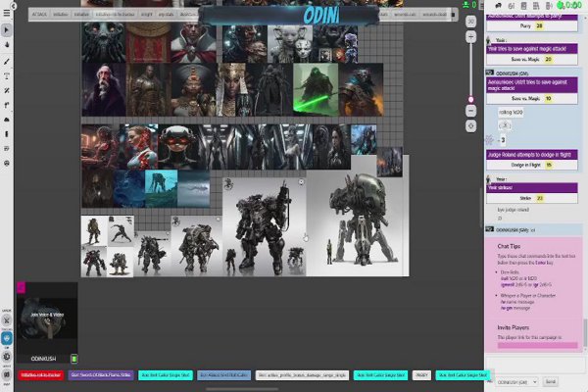Click the PARRY macro button

[421, 375]
